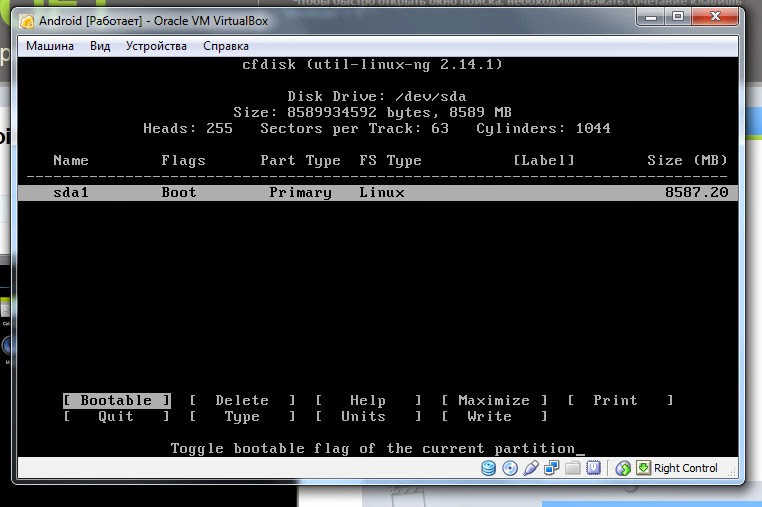
Task: Click the Name column header
Action: pyautogui.click(x=71, y=160)
